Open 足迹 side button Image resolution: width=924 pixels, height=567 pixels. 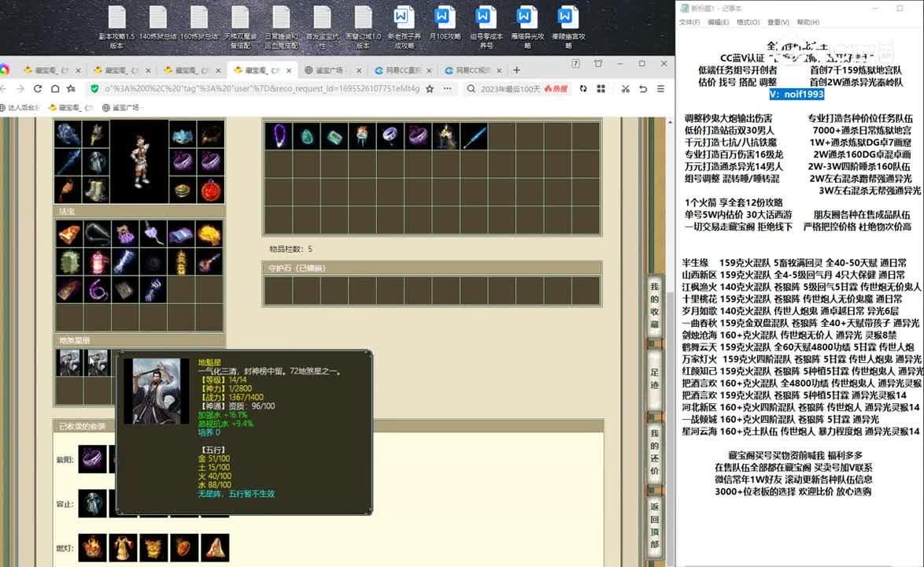click(654, 379)
